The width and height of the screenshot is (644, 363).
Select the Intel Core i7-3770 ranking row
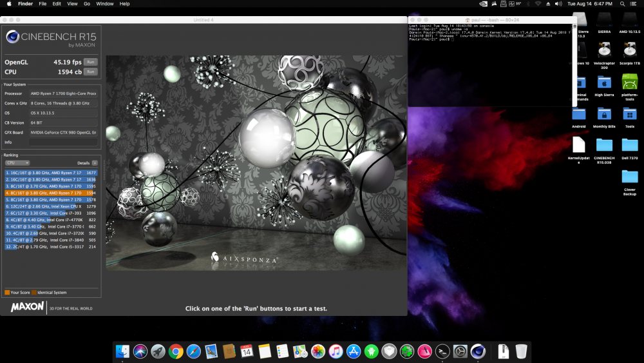pyautogui.click(x=51, y=226)
